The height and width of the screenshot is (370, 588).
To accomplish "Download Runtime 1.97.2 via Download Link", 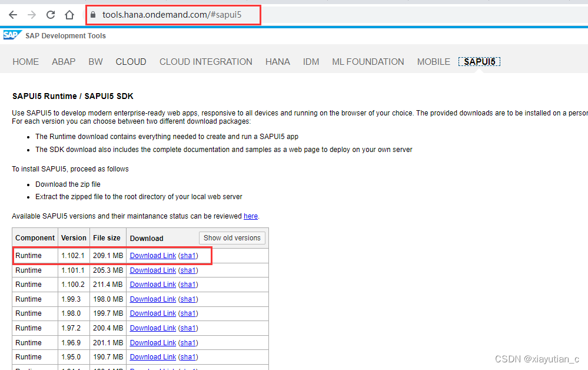I will [153, 328].
